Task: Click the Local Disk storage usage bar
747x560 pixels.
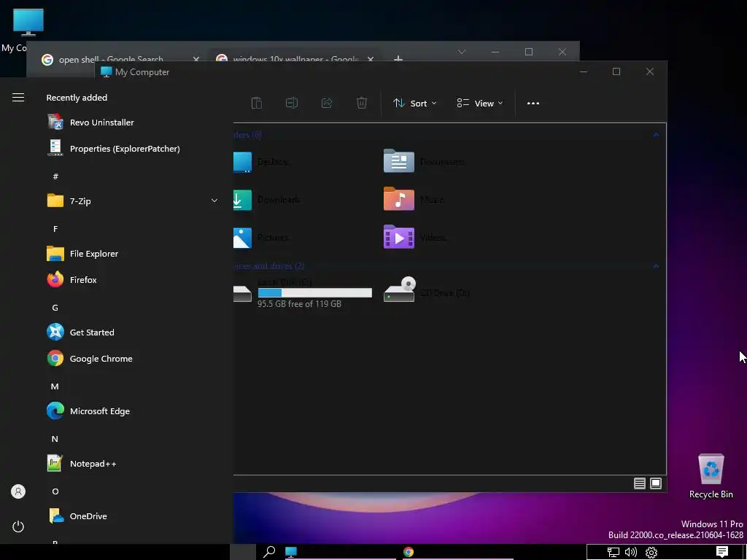Action: 315,293
